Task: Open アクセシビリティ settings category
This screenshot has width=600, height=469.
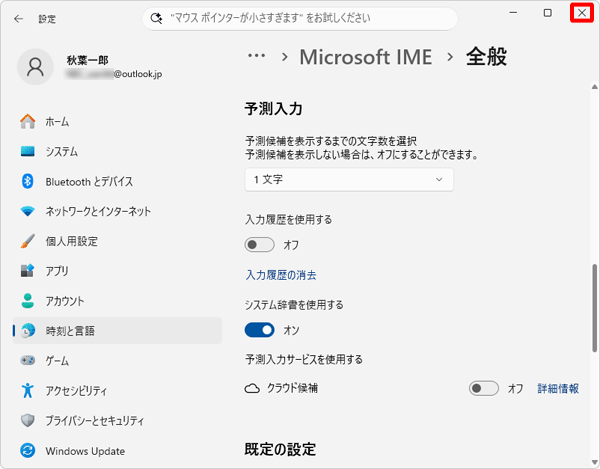Action: 117,391
